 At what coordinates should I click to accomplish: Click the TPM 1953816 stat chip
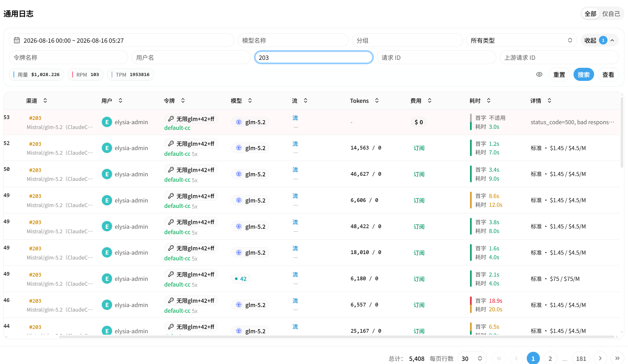coord(131,75)
